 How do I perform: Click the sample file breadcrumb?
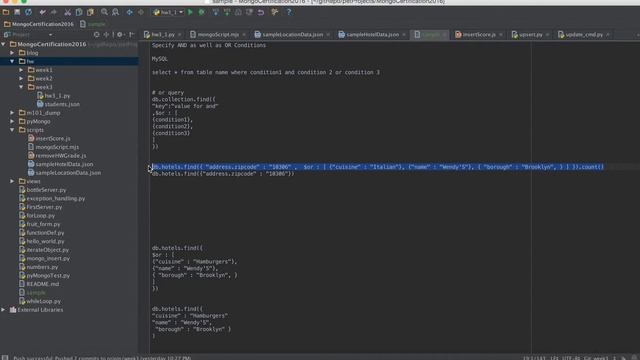(x=93, y=24)
